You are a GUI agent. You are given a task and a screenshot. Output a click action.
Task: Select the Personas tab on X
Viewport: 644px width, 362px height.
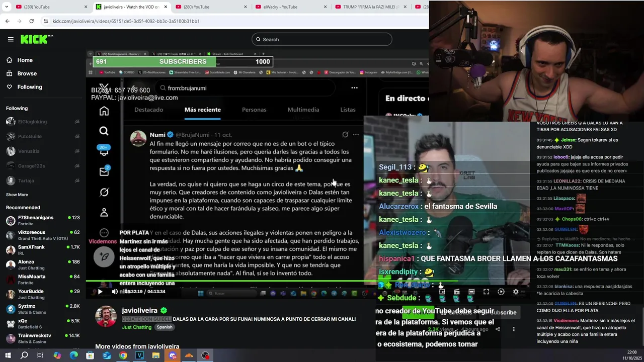(x=254, y=110)
